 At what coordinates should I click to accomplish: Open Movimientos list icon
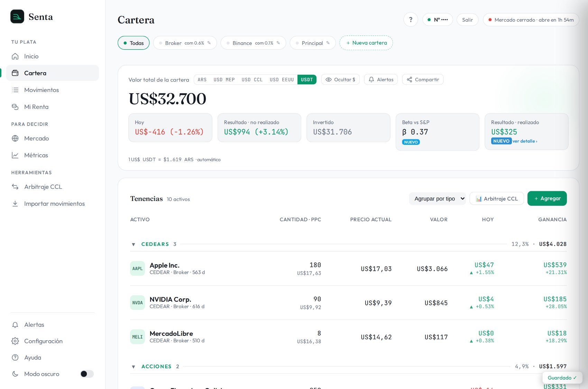pos(15,90)
